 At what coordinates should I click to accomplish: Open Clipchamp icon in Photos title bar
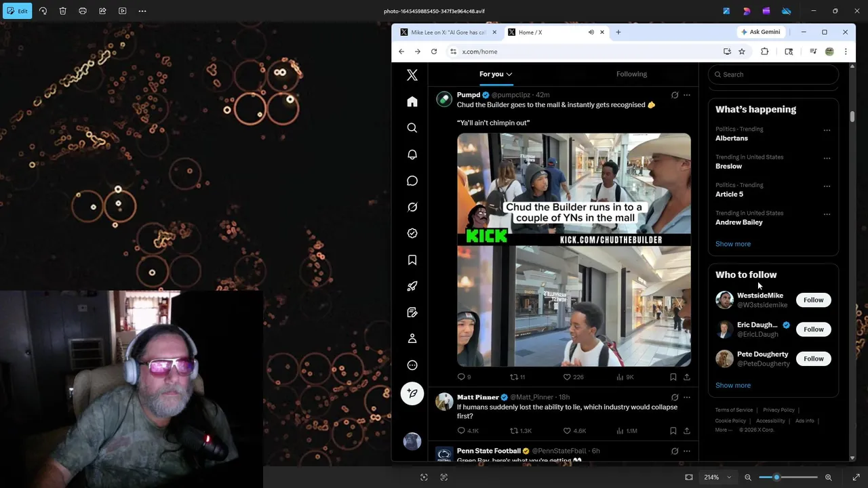[x=766, y=11]
